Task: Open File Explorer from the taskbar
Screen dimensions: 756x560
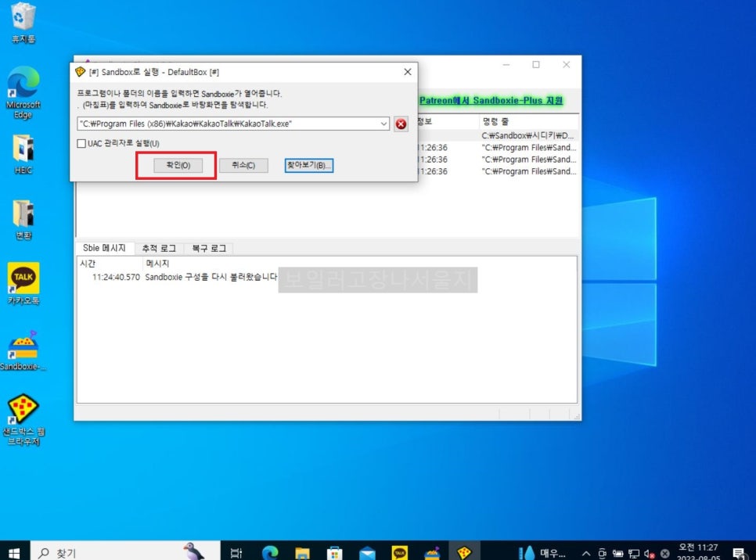Action: click(x=302, y=552)
